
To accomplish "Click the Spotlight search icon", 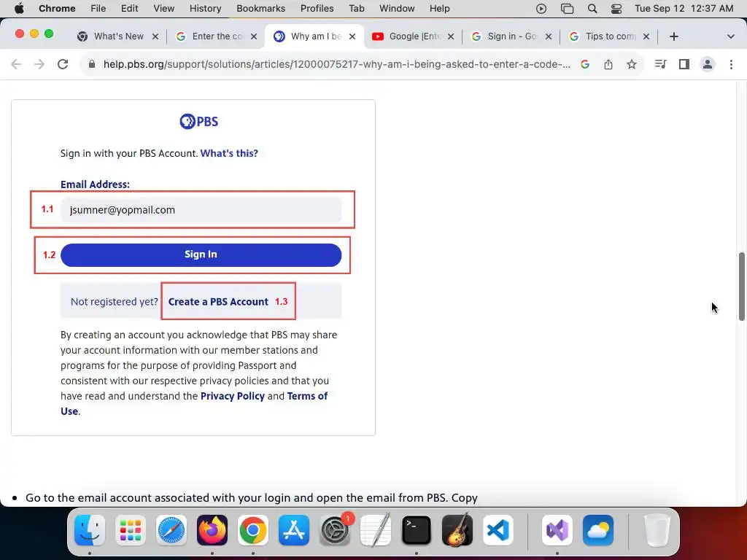I will pos(592,9).
